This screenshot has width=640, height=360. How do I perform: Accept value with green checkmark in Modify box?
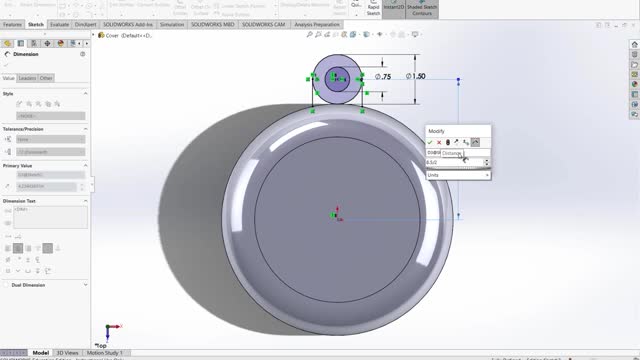(x=429, y=142)
